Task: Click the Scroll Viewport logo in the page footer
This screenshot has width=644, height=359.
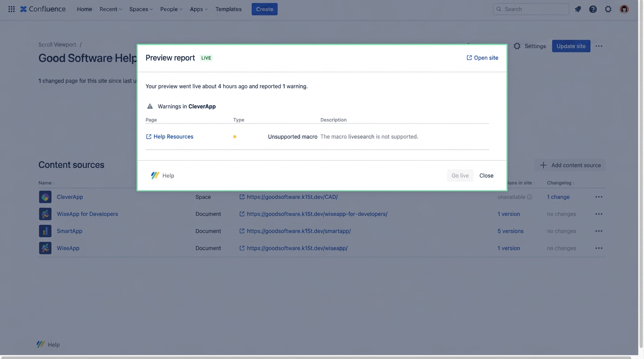Action: pyautogui.click(x=41, y=345)
